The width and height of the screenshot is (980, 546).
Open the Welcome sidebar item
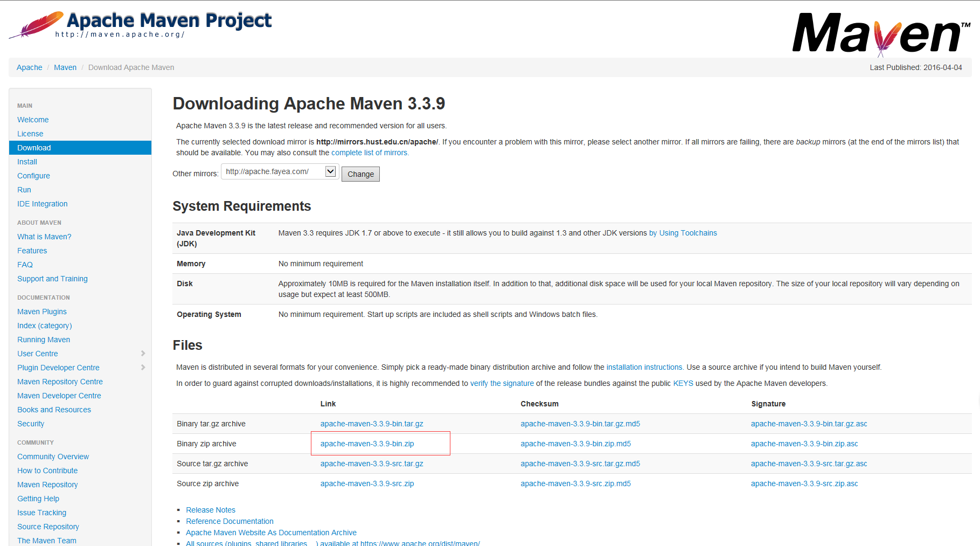pyautogui.click(x=33, y=120)
